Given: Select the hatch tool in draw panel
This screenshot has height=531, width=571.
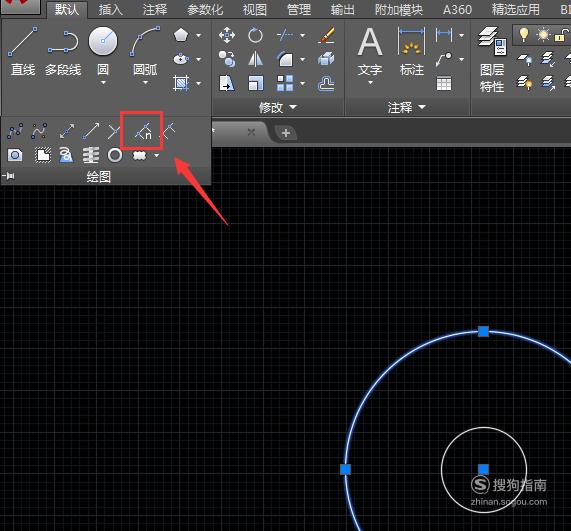Looking at the screenshot, I should [x=181, y=83].
